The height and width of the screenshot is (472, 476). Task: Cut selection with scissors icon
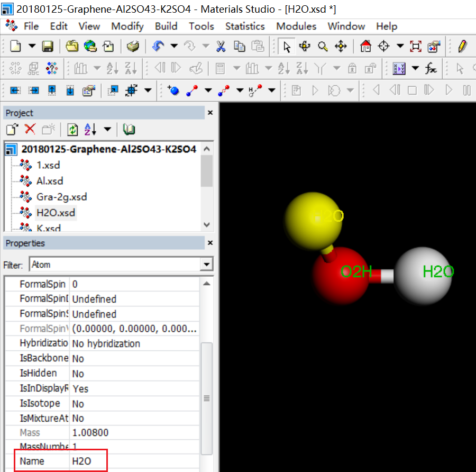[221, 46]
